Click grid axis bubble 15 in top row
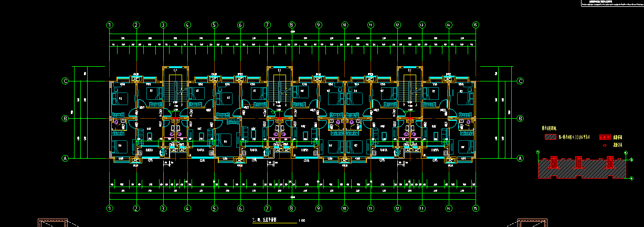Screen dimensions: 644x227 click(x=476, y=25)
